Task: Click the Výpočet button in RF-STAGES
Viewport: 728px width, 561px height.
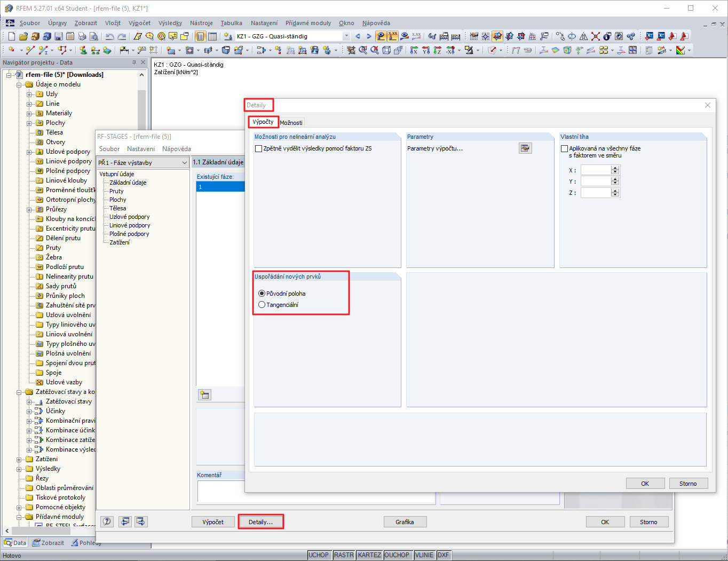Action: pyautogui.click(x=213, y=522)
